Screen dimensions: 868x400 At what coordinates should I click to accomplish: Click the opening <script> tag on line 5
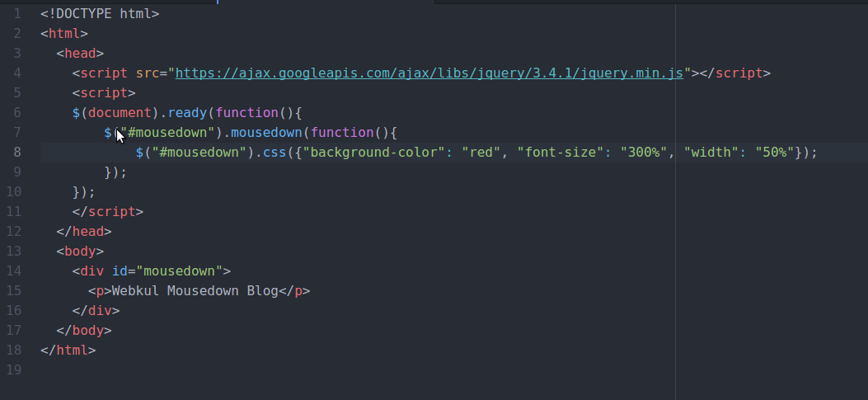tap(104, 93)
